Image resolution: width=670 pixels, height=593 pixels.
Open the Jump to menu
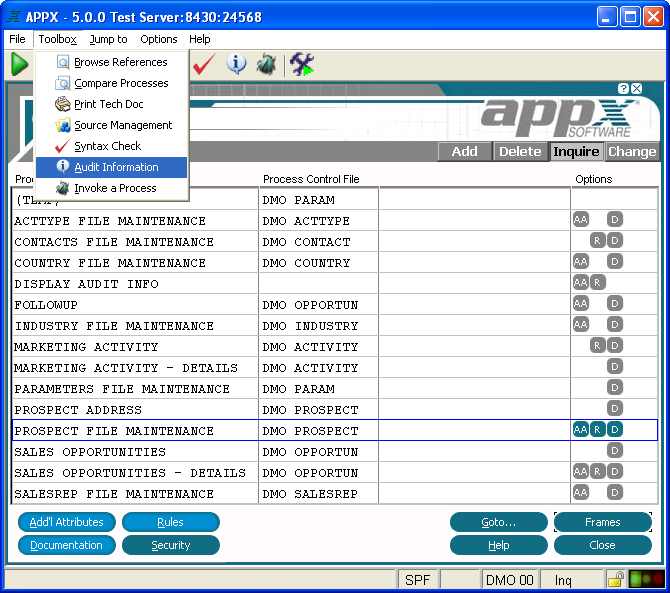[x=109, y=39]
